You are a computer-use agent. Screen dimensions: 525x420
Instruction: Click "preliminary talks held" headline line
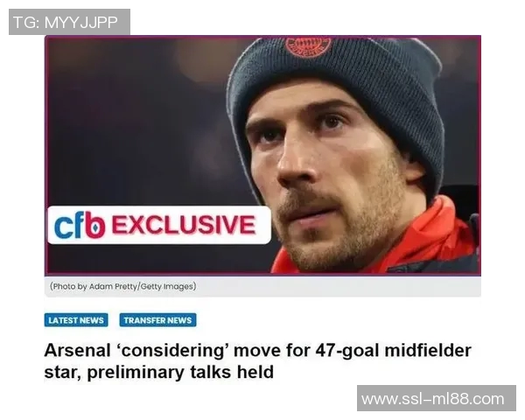coord(180,372)
